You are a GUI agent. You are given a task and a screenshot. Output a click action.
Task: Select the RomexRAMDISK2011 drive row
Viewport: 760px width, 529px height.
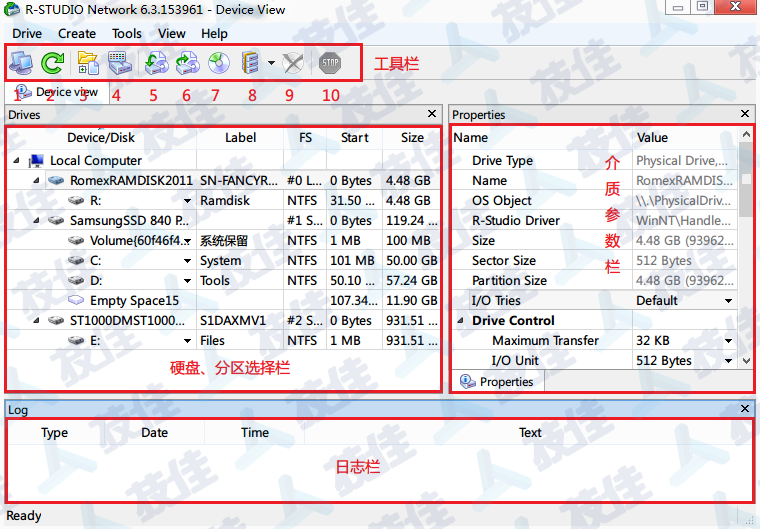point(223,180)
